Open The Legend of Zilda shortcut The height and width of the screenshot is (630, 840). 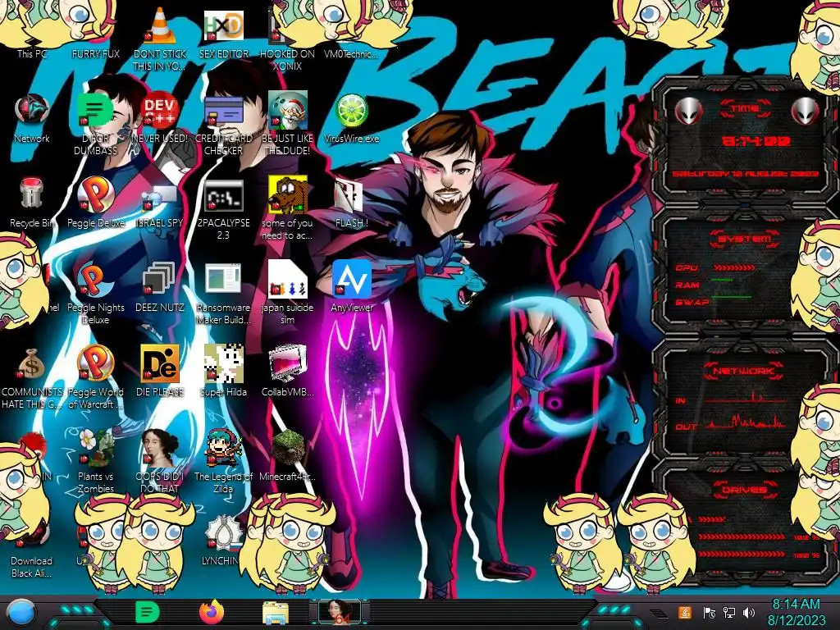pos(223,461)
